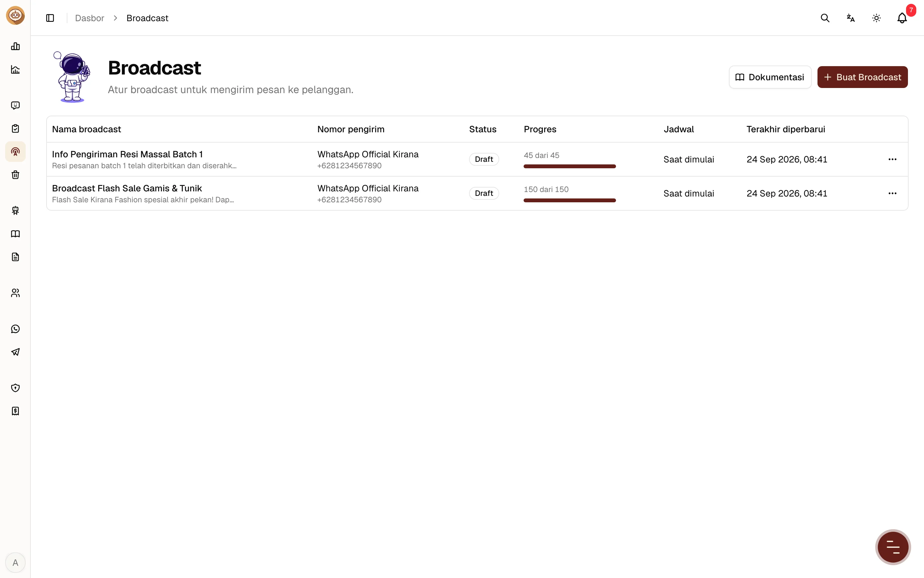Open the robot bot sidebar icon
This screenshot has width=924, height=578.
point(15,211)
